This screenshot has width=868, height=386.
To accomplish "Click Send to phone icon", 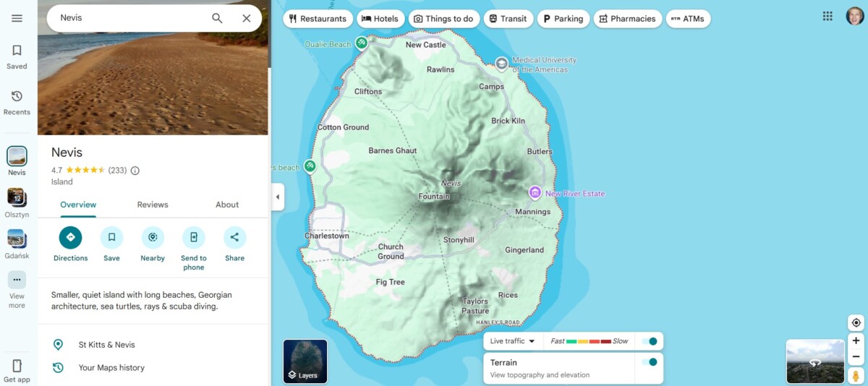I will coord(193,237).
